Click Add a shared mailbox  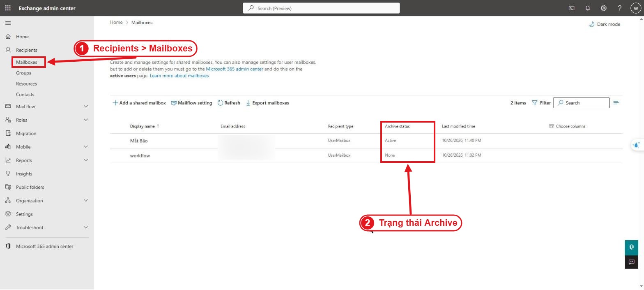tap(139, 103)
